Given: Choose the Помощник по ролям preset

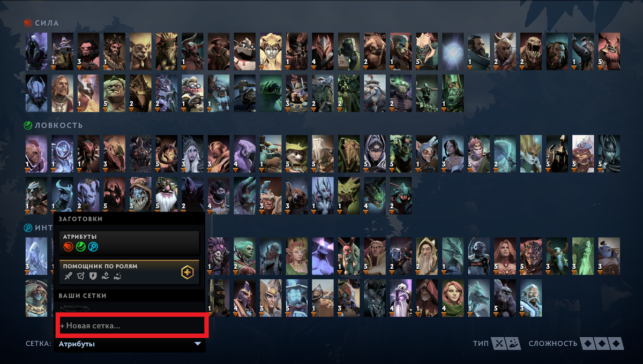Looking at the screenshot, I should point(129,272).
